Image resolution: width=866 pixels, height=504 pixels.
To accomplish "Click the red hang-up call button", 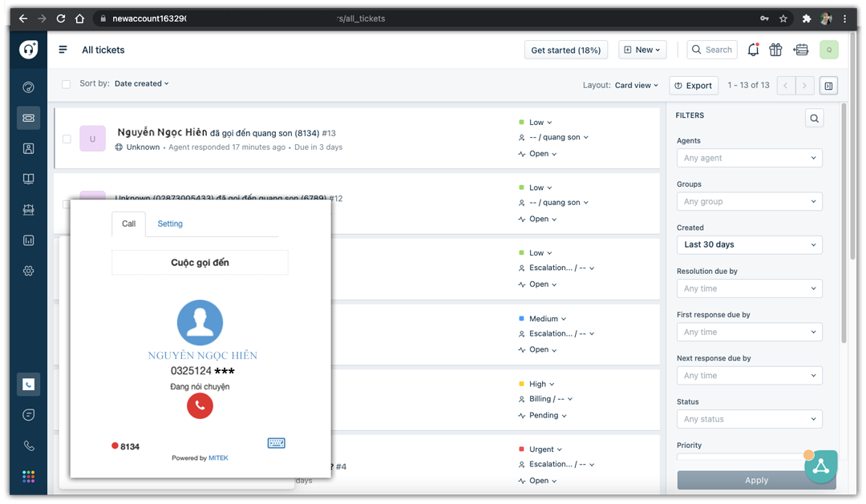I will [200, 406].
